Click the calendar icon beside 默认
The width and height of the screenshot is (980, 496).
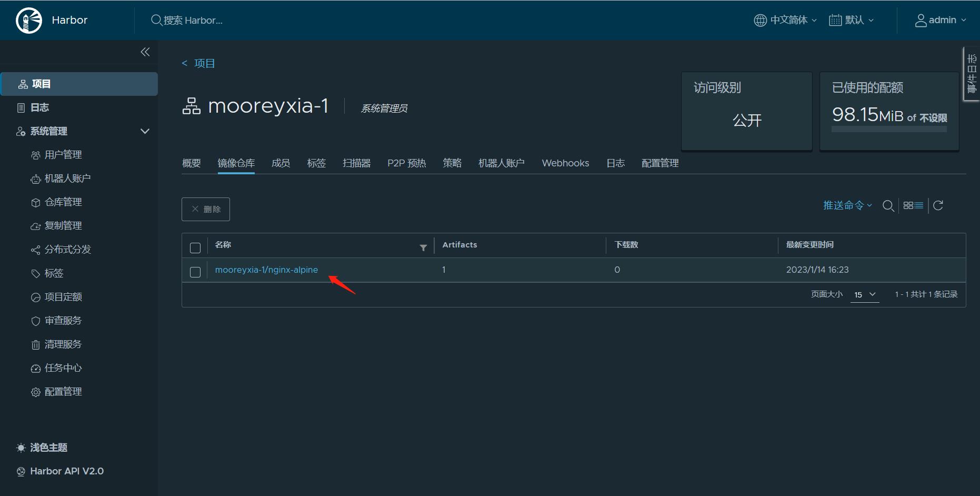tap(835, 20)
